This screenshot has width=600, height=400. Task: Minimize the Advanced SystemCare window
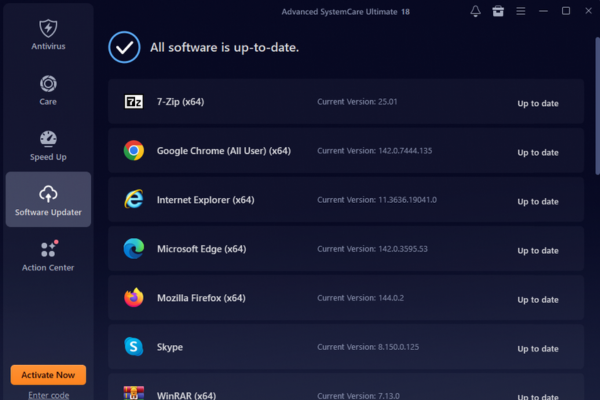543,11
